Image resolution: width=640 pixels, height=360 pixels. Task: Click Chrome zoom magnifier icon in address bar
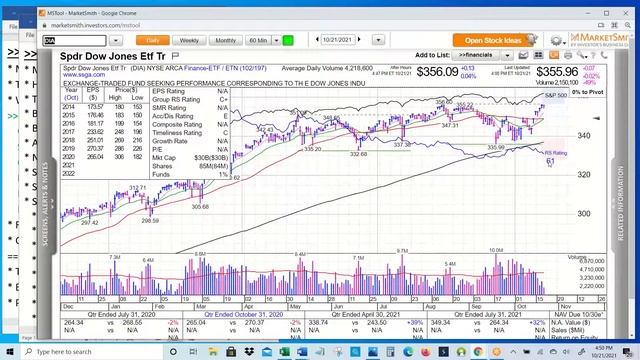tap(627, 25)
